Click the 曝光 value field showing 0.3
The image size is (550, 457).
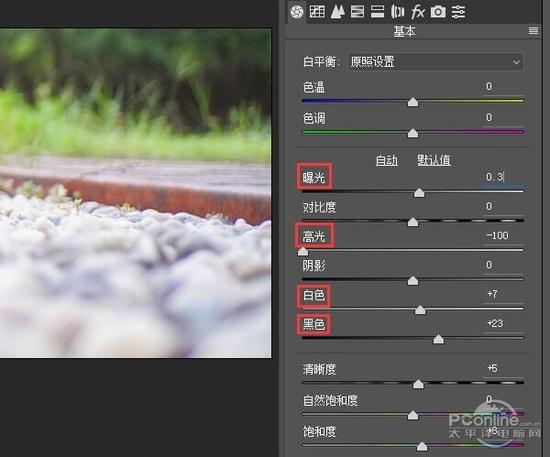click(x=502, y=177)
